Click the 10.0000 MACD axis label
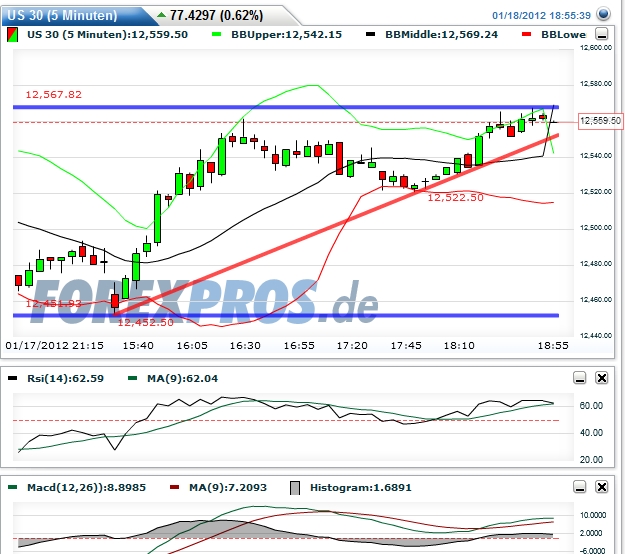 click(x=593, y=515)
